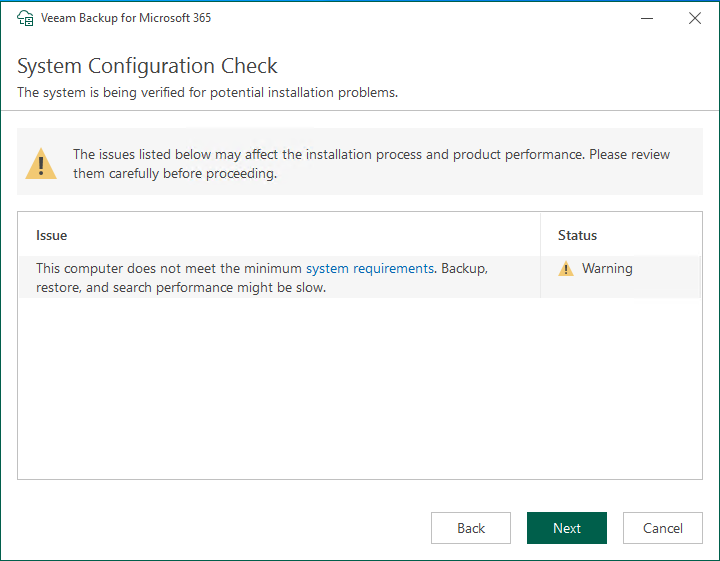Click the System Configuration Check heading

pyautogui.click(x=147, y=66)
